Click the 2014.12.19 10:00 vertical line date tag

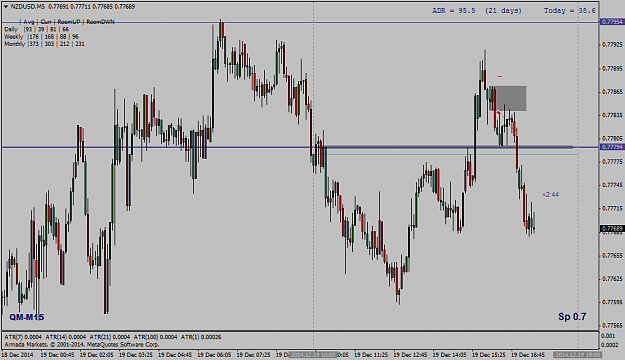coord(314,354)
